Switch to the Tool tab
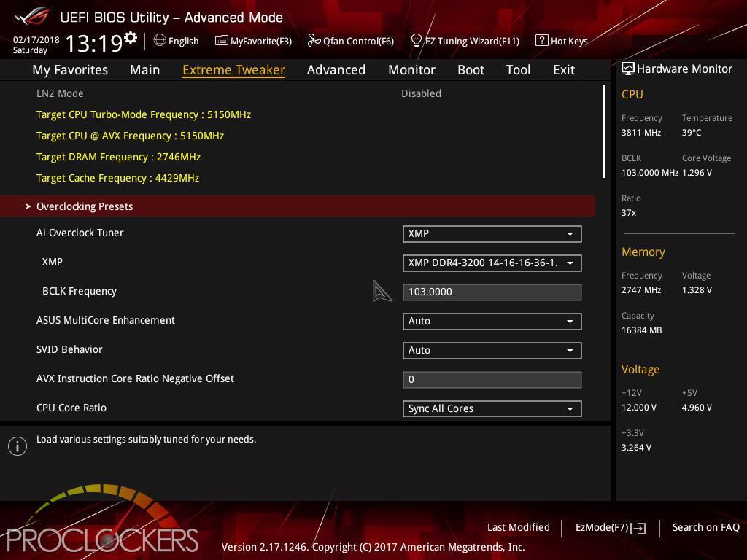Viewport: 747px width, 560px height. [x=519, y=70]
